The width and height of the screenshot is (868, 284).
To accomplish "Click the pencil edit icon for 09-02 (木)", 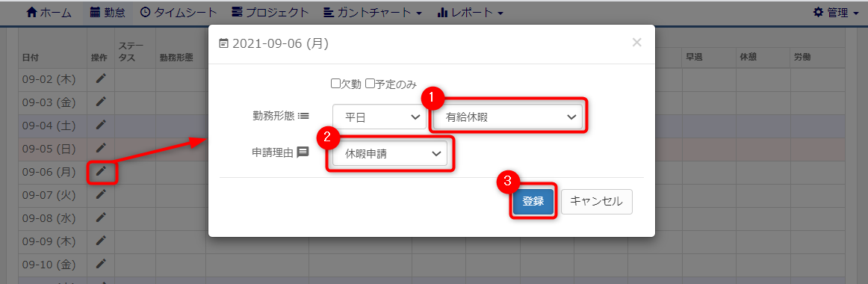I will (100, 78).
